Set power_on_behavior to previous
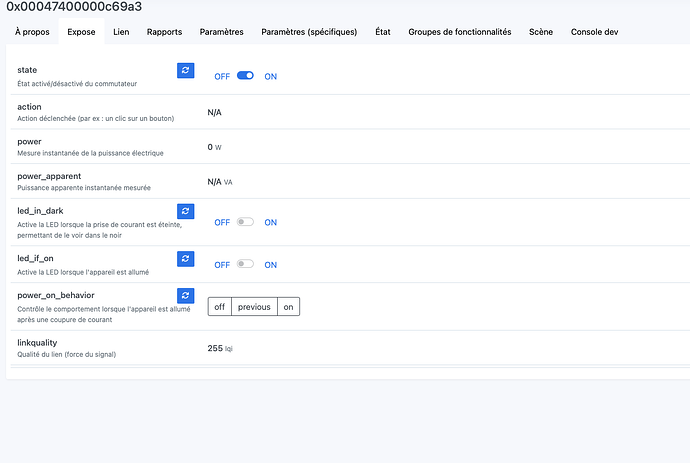Screen dimensions: 690x463 tap(254, 307)
